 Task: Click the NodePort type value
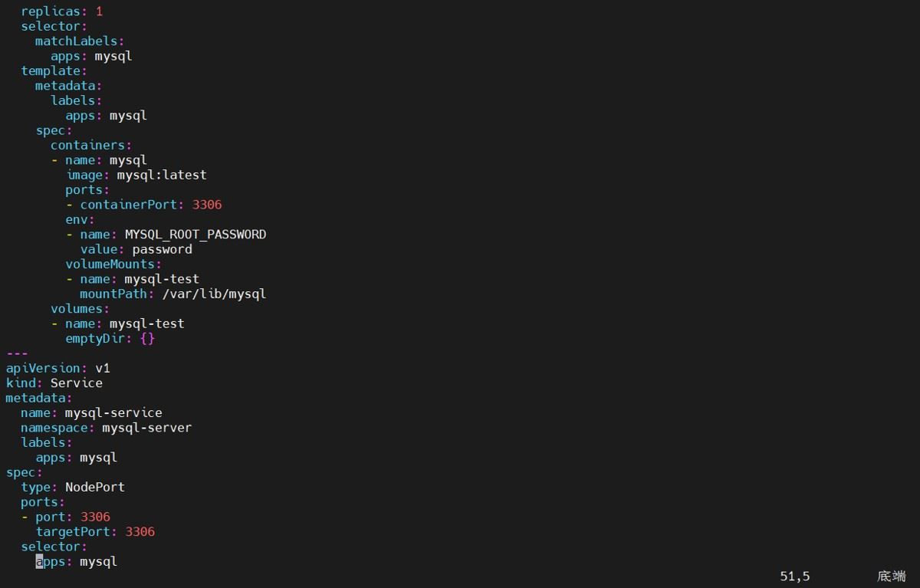pos(95,487)
